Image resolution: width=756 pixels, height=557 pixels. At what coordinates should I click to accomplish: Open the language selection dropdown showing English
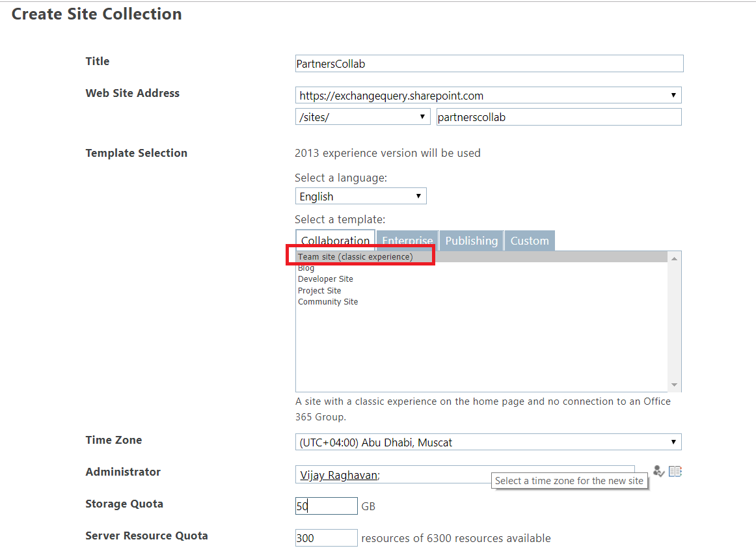(x=417, y=196)
